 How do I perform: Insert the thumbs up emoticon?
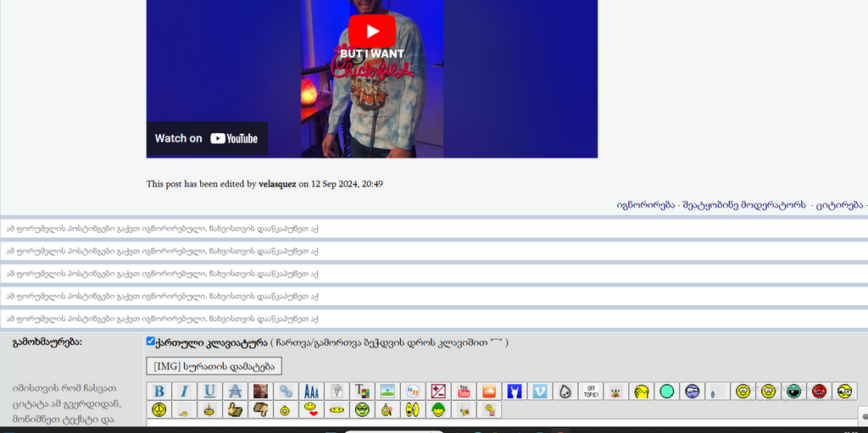point(236,410)
